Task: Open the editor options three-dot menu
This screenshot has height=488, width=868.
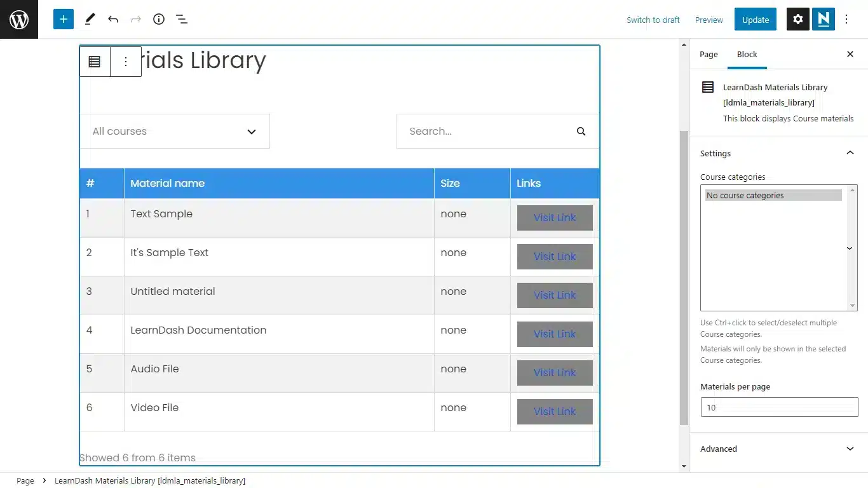Action: pos(846,19)
